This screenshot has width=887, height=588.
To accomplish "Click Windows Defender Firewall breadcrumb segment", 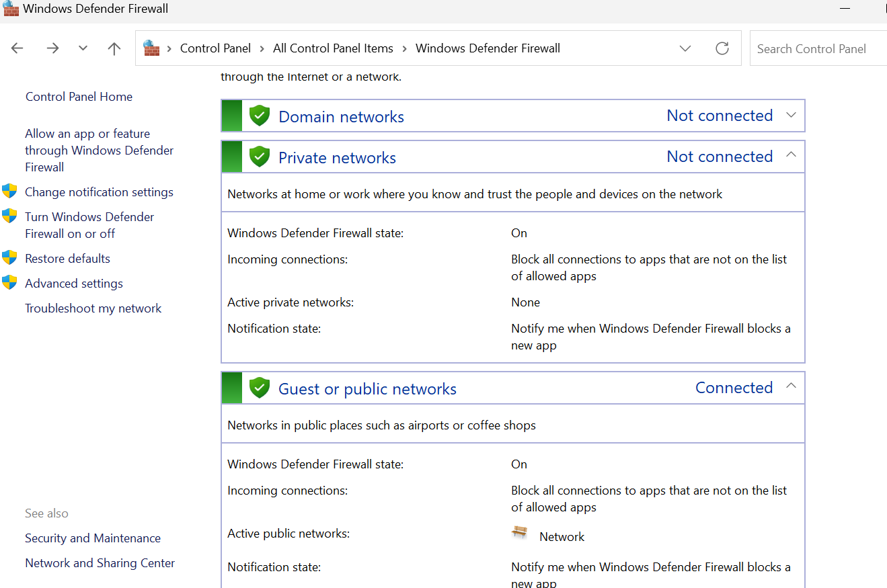I will point(488,48).
